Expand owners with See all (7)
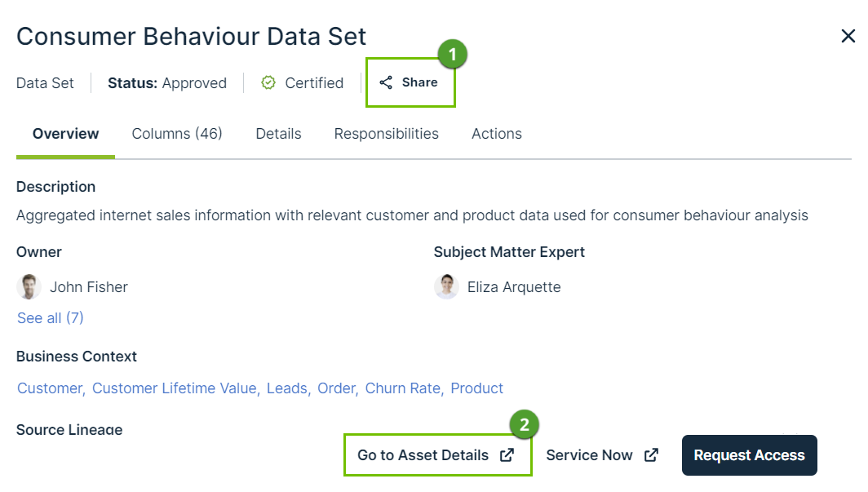This screenshot has height=492, width=868. (x=51, y=318)
